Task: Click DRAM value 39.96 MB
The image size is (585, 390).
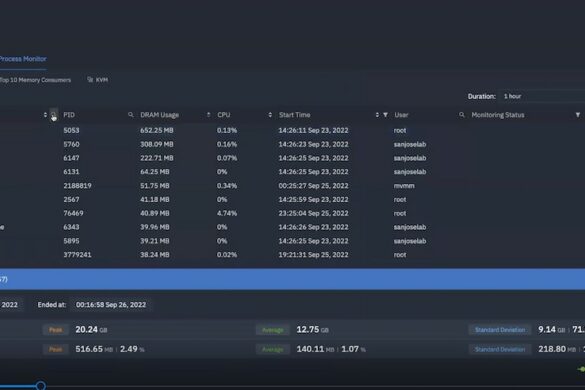Action: click(155, 227)
